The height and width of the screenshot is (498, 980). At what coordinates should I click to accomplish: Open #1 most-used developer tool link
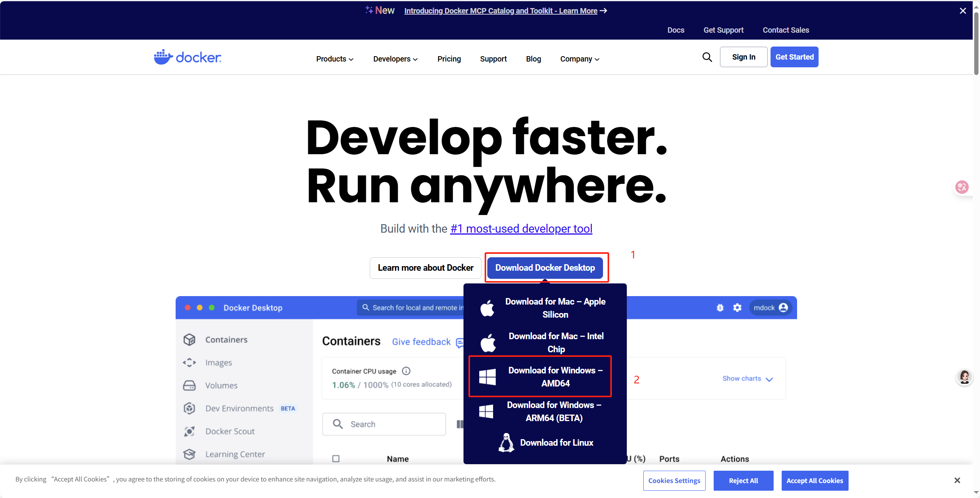(x=521, y=229)
